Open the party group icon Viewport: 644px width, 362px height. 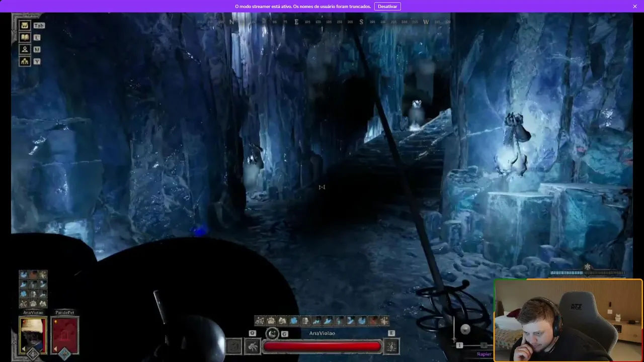25,61
